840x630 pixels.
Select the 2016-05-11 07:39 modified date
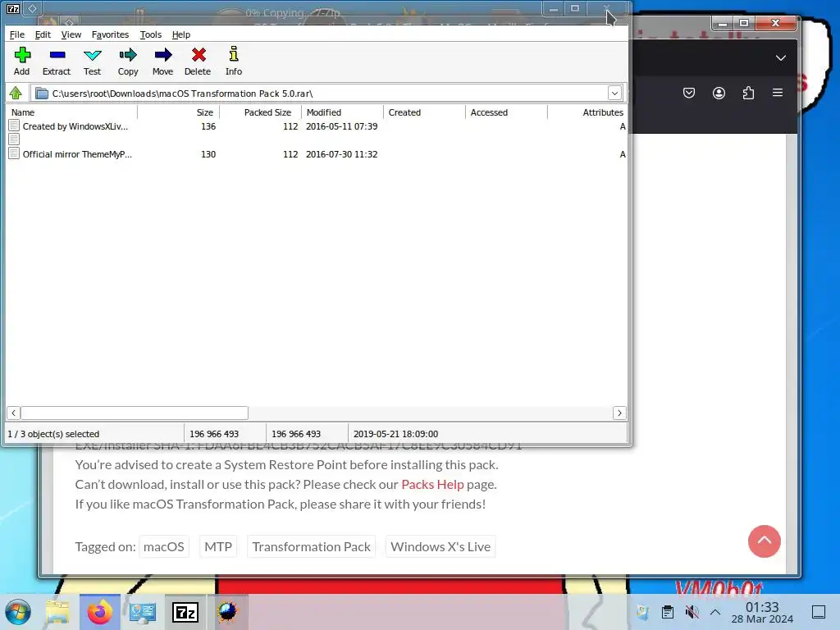[342, 126]
